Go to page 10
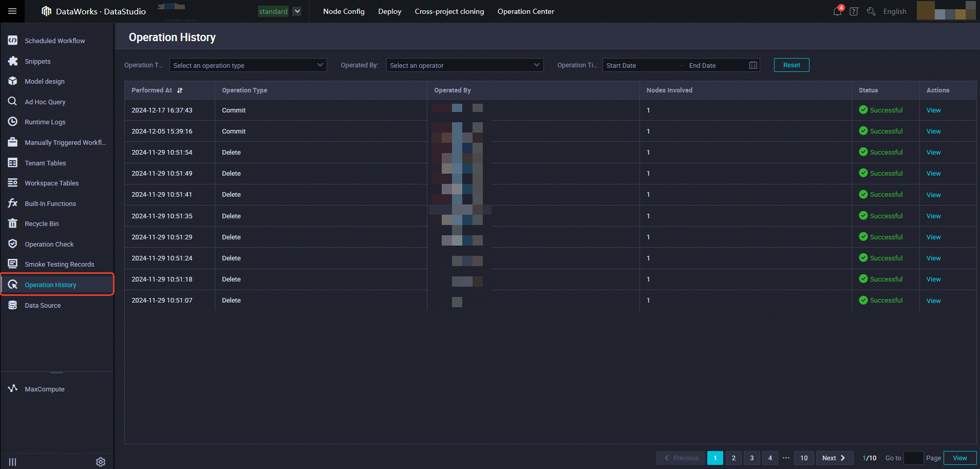 pos(804,458)
